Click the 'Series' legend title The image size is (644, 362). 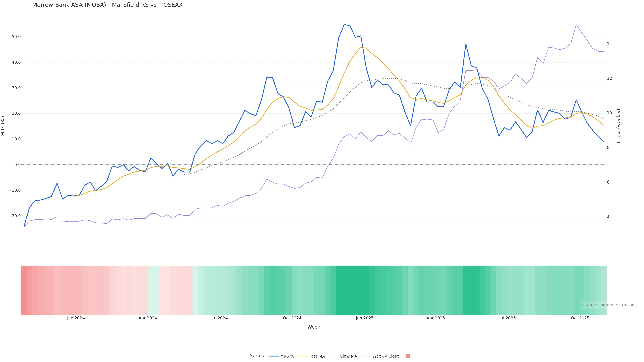pyautogui.click(x=257, y=356)
